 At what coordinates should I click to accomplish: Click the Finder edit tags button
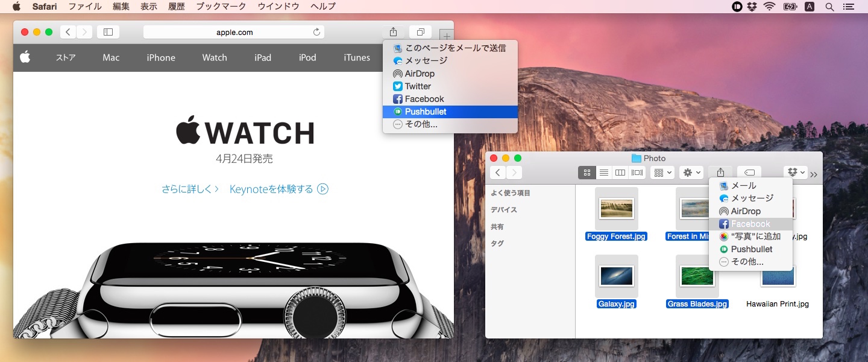(749, 173)
